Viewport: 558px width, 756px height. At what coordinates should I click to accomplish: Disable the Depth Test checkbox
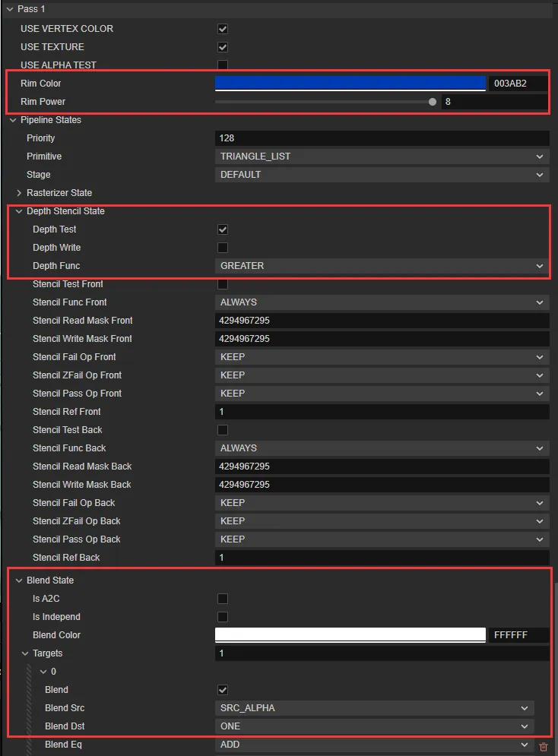222,229
